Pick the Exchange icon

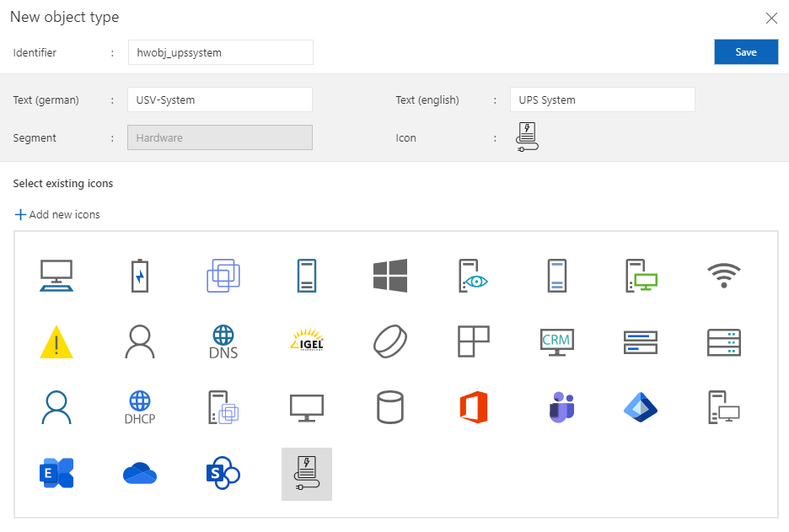(x=56, y=474)
